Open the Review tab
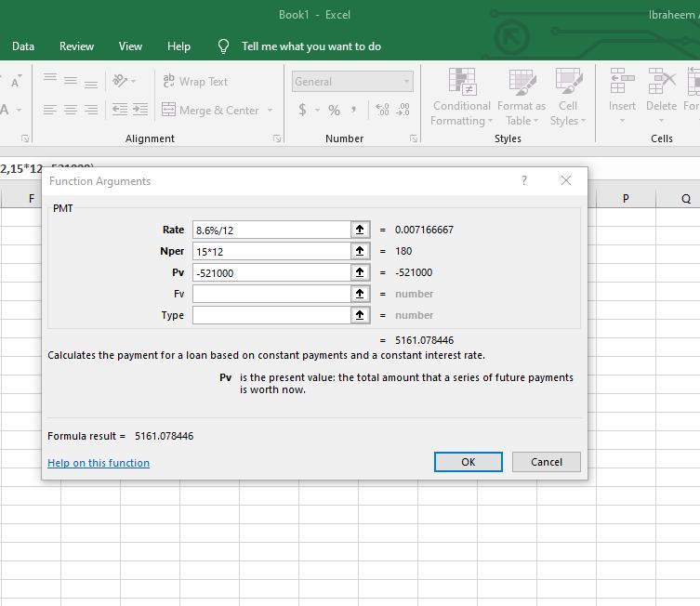Viewport: 700px width, 606px height. pyautogui.click(x=76, y=46)
